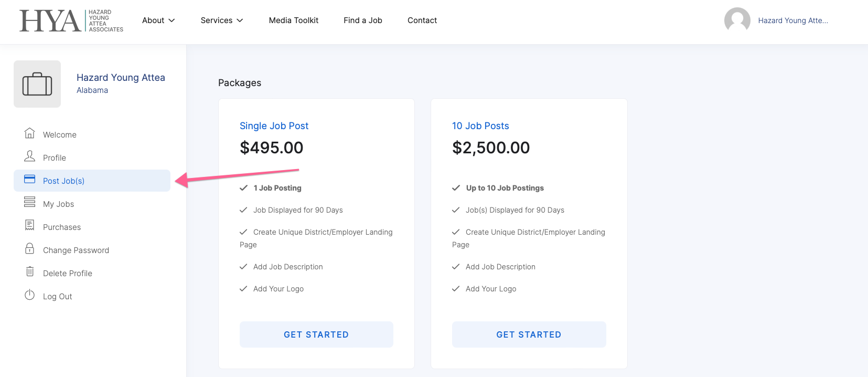Image resolution: width=868 pixels, height=377 pixels.
Task: Open the Hazard Young Atte... account menu
Action: (792, 20)
